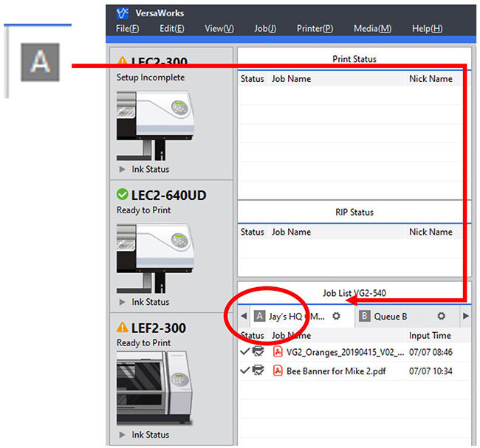Select VG2_Oranges_20190415_V02 job
This screenshot has height=448, width=480.
point(355,352)
